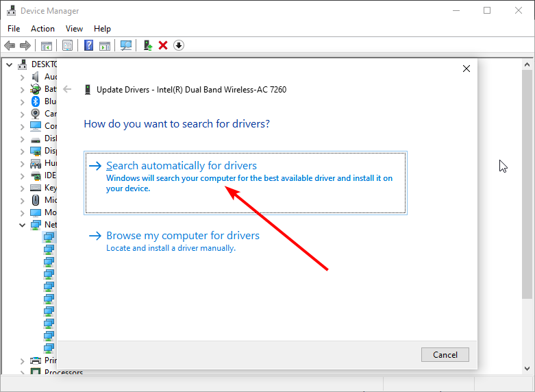
Task: Expand the Bluetooth category chevron
Action: point(23,101)
